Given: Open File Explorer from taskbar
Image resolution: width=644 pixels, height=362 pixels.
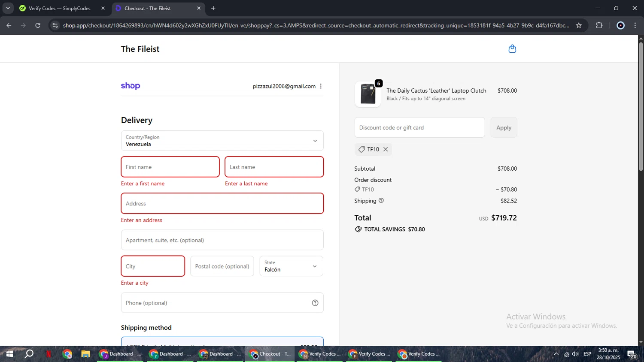Looking at the screenshot, I should point(85,354).
